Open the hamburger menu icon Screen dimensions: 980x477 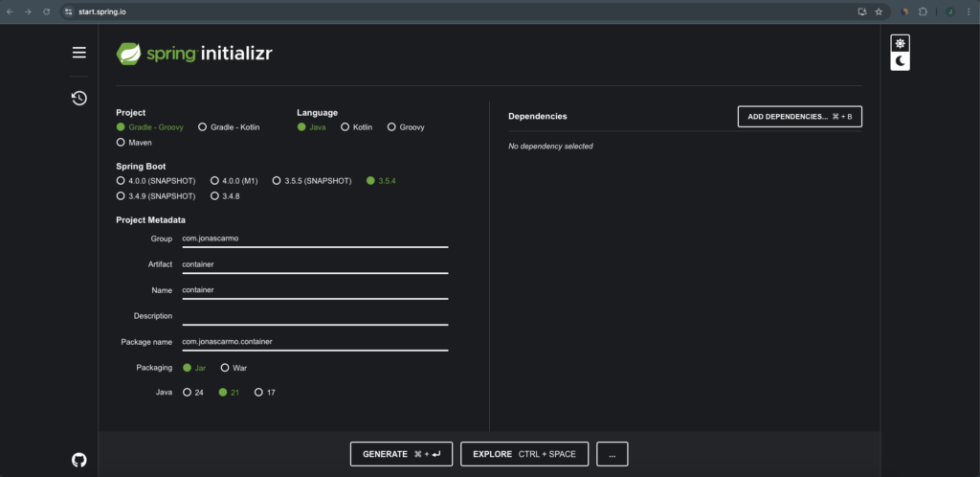(79, 53)
